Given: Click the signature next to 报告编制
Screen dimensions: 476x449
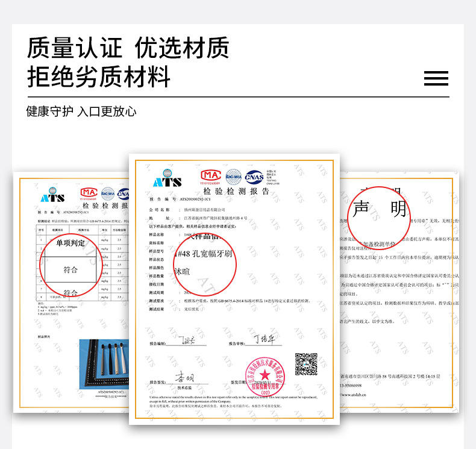Looking at the screenshot, I should click(187, 340).
